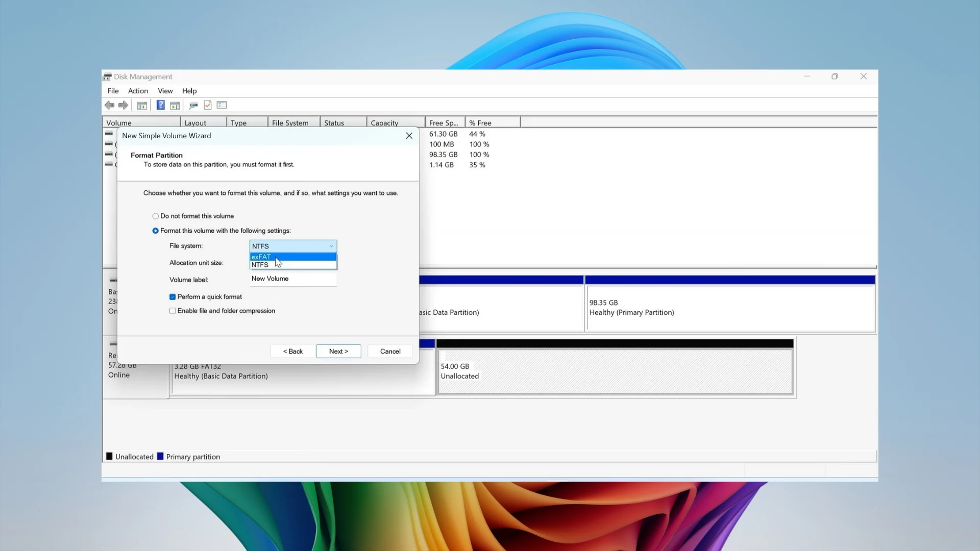Image resolution: width=980 pixels, height=551 pixels.
Task: Click the 100 MB free space cell
Action: (442, 144)
